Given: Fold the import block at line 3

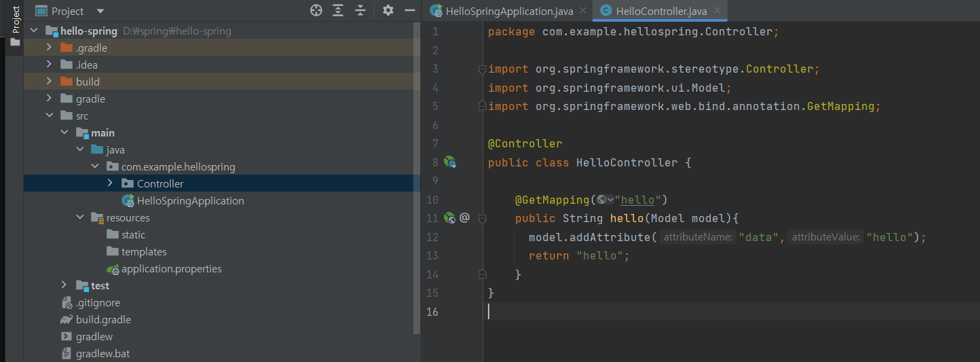Looking at the screenshot, I should coord(483,69).
